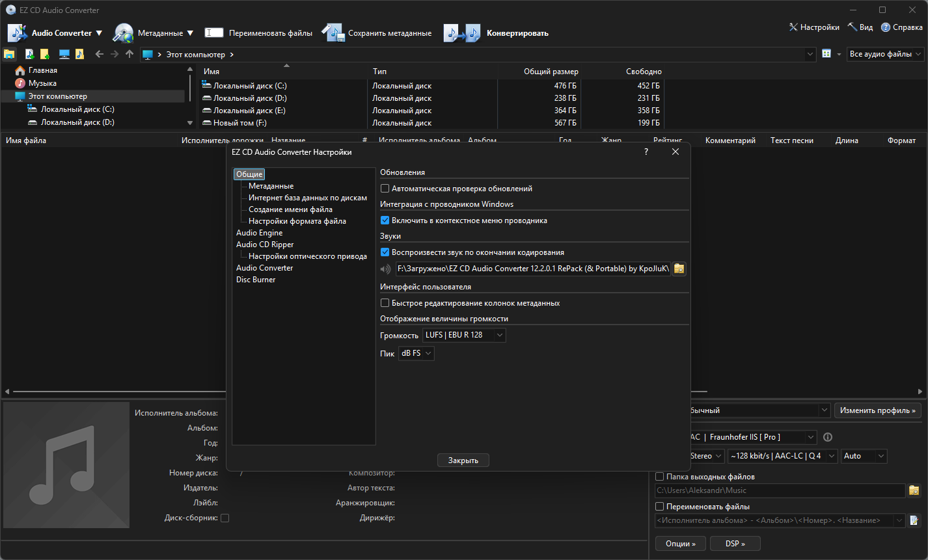This screenshot has height=560, width=928.
Task: Select Disc Burner settings category
Action: pos(256,280)
